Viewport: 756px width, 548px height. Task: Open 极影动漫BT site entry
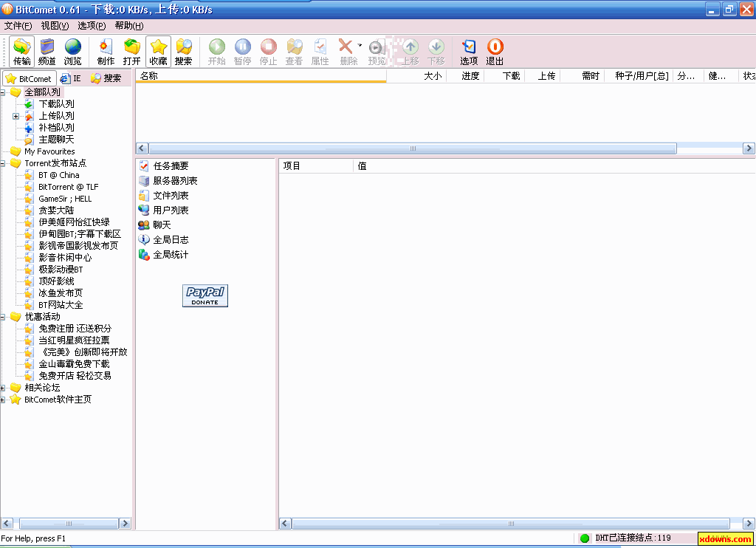point(61,269)
